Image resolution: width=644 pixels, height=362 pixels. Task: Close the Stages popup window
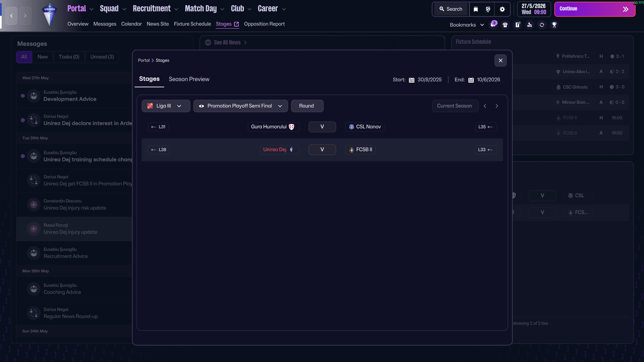(x=500, y=60)
